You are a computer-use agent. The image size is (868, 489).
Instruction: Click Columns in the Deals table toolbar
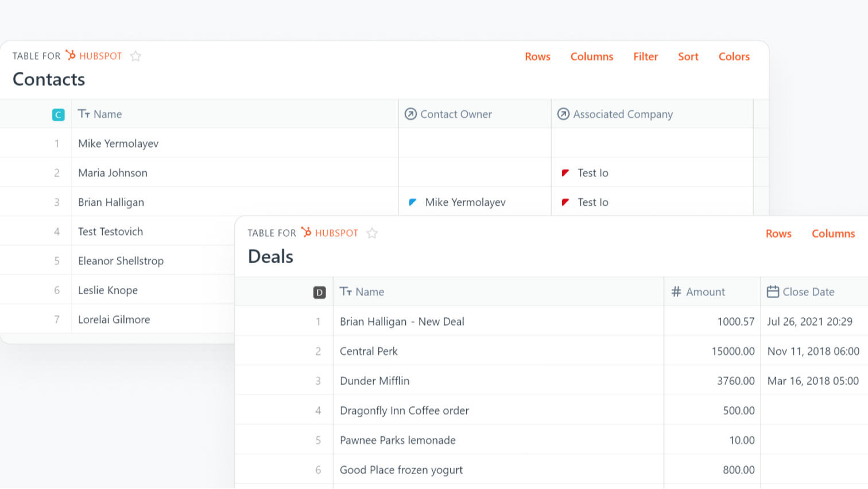(x=833, y=233)
